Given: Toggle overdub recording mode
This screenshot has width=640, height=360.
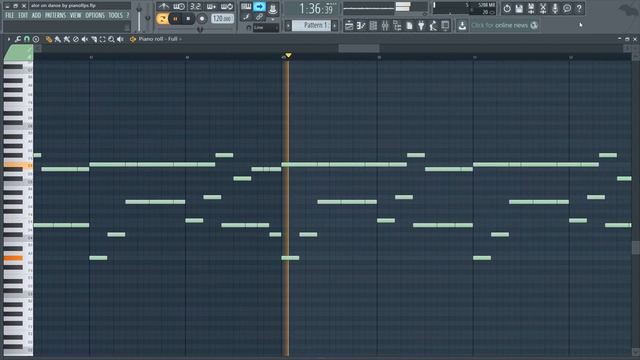Looking at the screenshot, I should pos(211,7).
